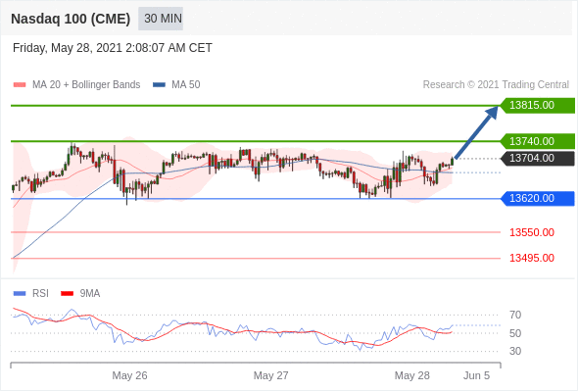The height and width of the screenshot is (392, 578).
Task: Click the RSI blue legend swatch
Action: coord(20,294)
